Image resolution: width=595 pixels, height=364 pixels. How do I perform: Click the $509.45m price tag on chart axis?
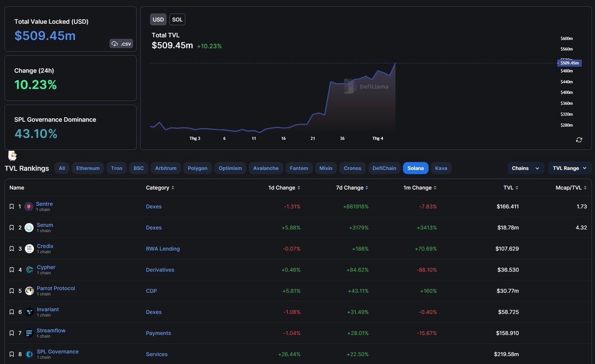(569, 63)
